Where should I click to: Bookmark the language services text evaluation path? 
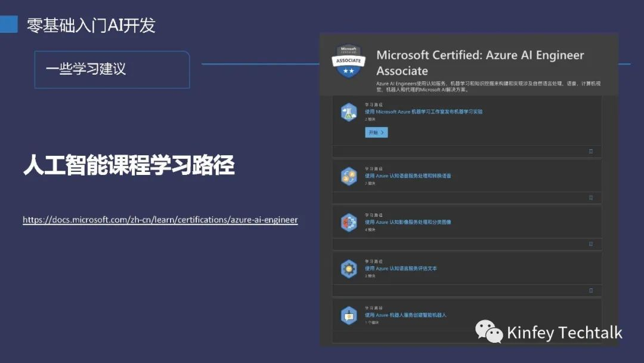pyautogui.click(x=590, y=291)
